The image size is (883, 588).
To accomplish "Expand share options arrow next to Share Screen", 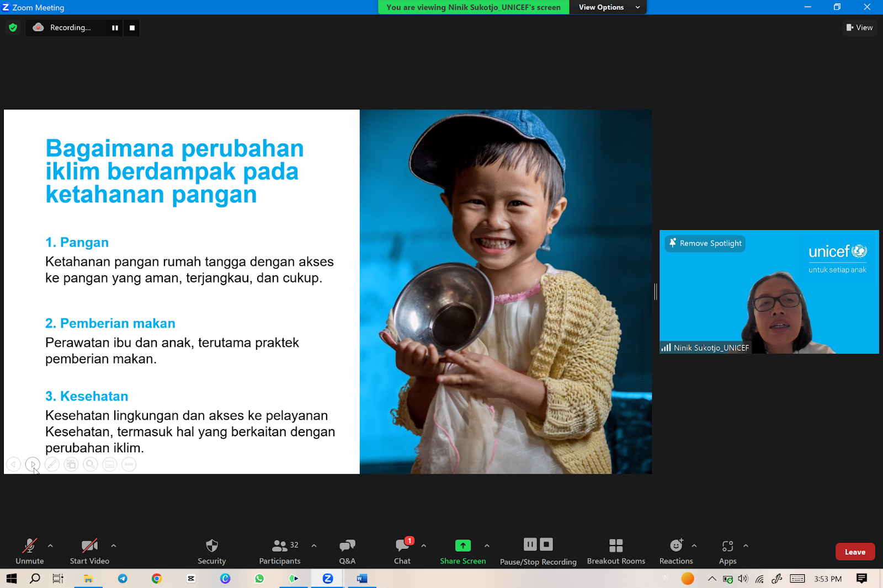I will coord(487,546).
